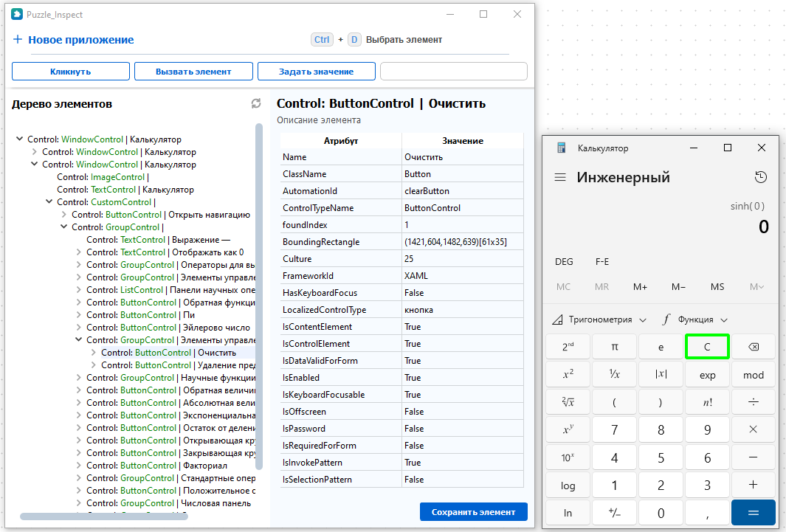Expand ButtonControl Открыть навигацию node

coord(63,214)
